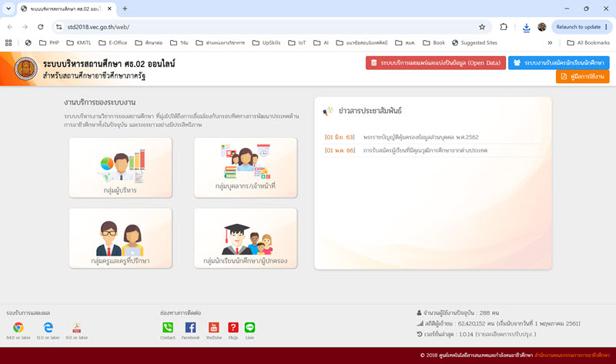Minimize the browser window
The image size is (616, 364).
tap(567, 8)
